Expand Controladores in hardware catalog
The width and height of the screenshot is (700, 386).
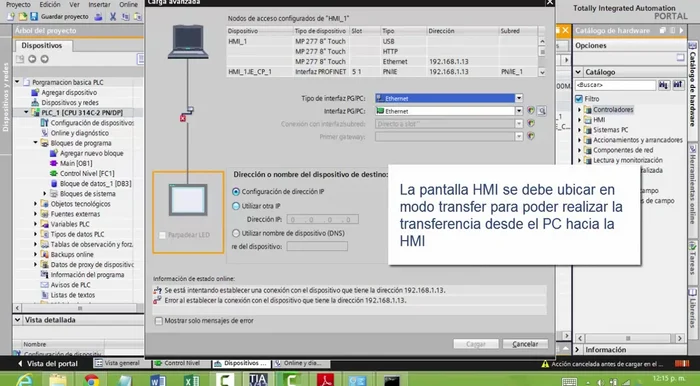pos(579,109)
